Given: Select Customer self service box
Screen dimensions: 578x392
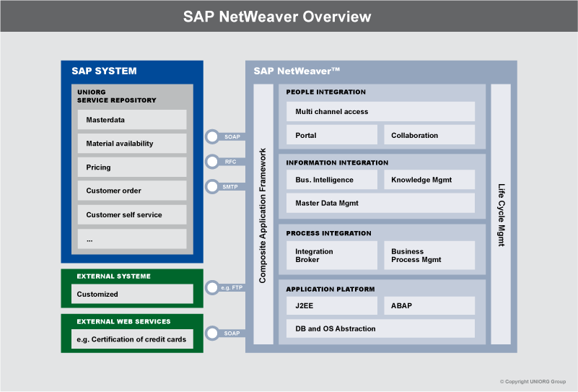Looking at the screenshot, I should pos(132,214).
